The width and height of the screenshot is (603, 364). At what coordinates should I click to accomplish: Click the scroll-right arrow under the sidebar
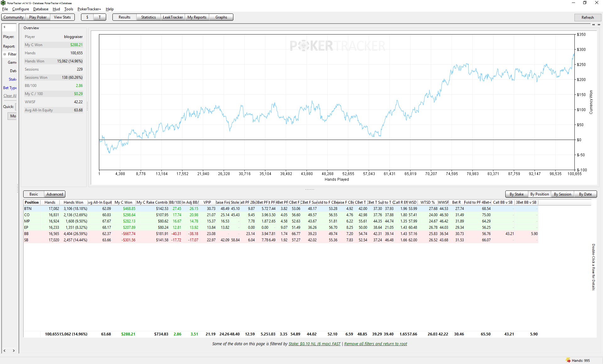14,351
